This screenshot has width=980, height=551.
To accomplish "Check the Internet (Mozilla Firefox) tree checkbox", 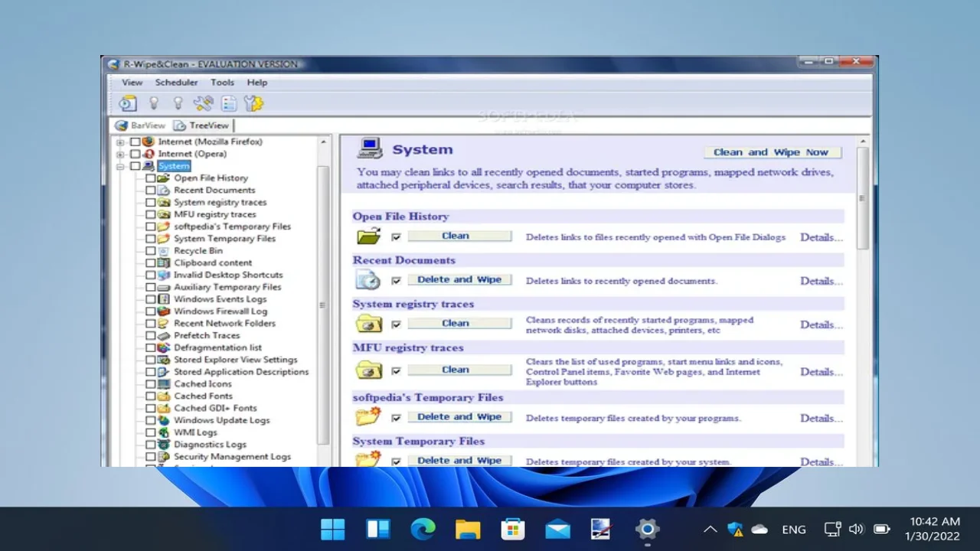I will tap(136, 142).
